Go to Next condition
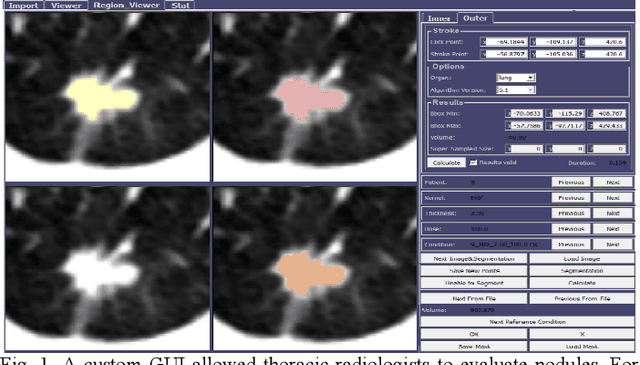 [613, 244]
